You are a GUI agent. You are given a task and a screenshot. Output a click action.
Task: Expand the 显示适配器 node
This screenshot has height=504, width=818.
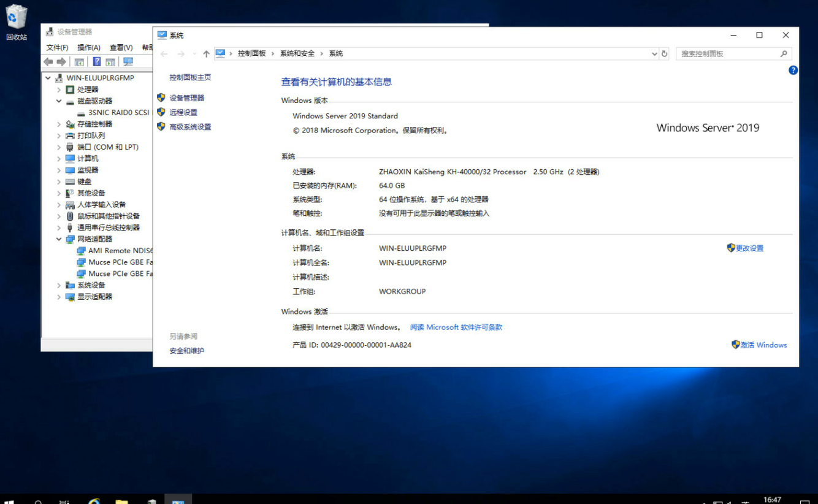pyautogui.click(x=59, y=297)
